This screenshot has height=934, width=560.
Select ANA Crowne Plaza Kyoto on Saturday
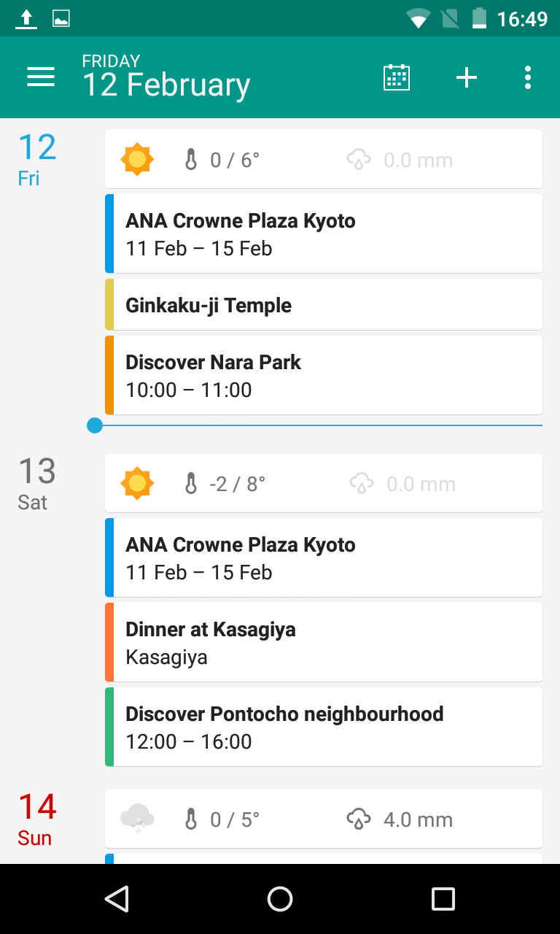pyautogui.click(x=324, y=557)
